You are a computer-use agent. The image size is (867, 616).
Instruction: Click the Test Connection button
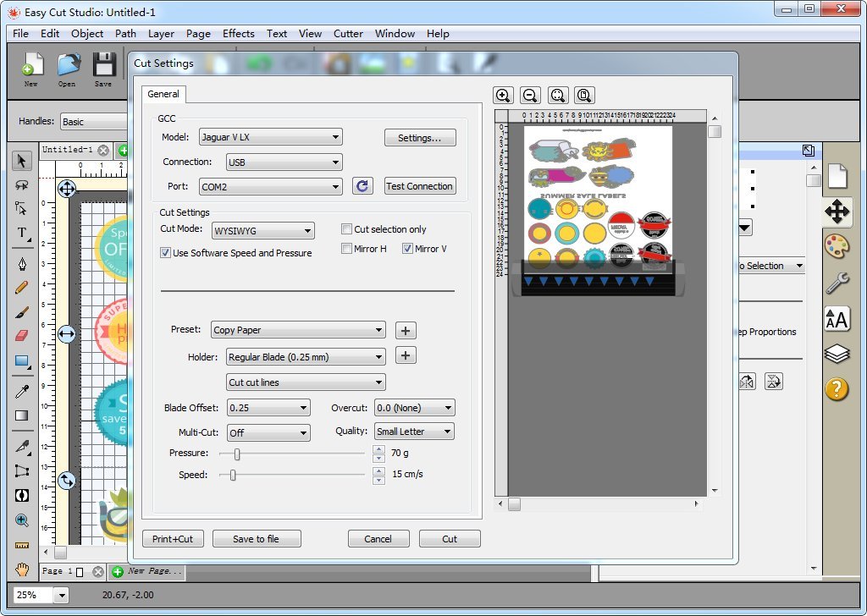tap(420, 185)
